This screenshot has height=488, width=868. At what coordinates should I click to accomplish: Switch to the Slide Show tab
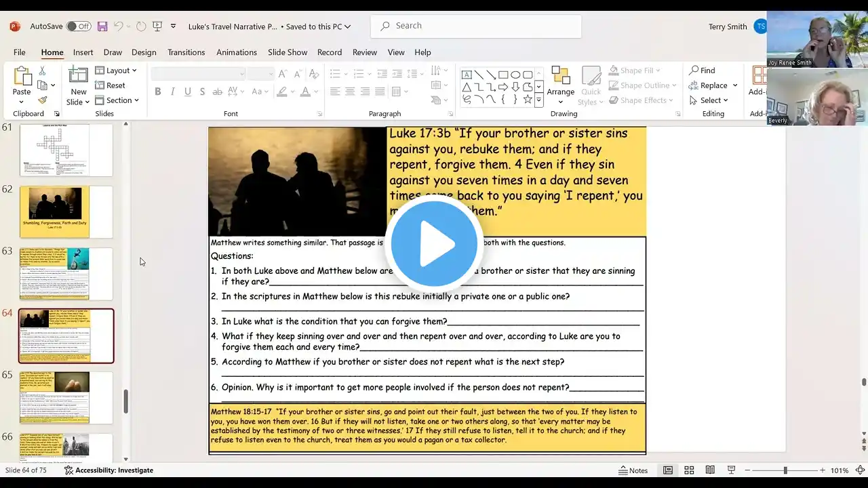click(x=288, y=52)
